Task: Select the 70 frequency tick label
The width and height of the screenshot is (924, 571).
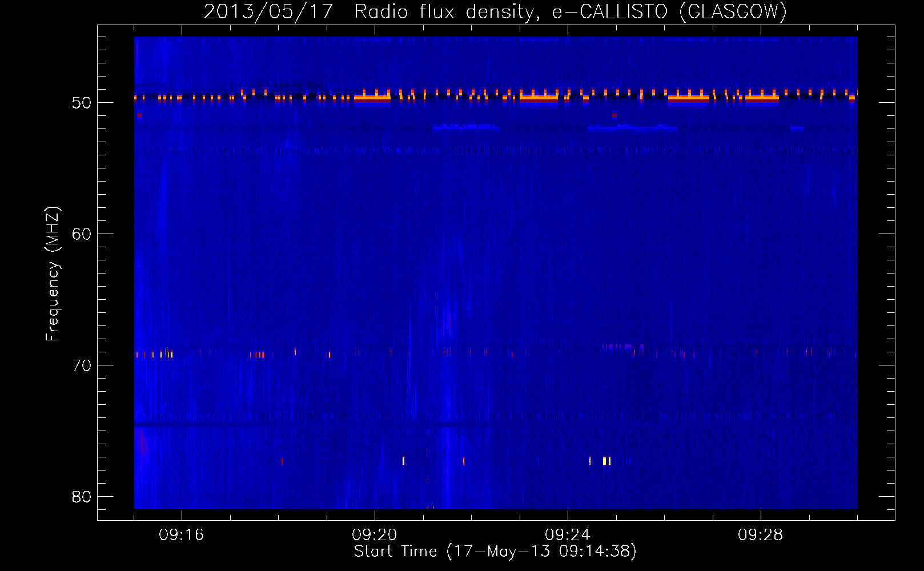Action: click(x=82, y=365)
